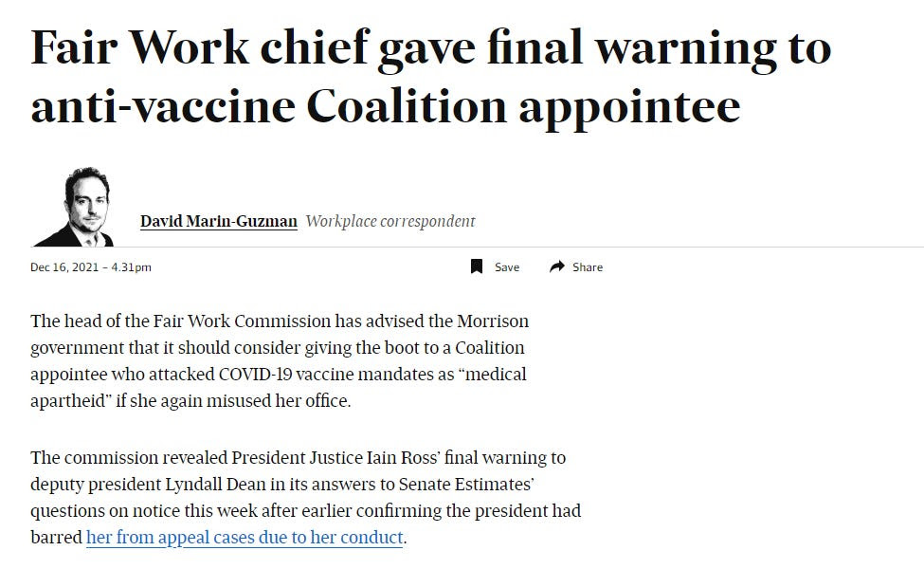
Task: Click the Dec 16, 2021 timestamp
Action: pos(91,267)
